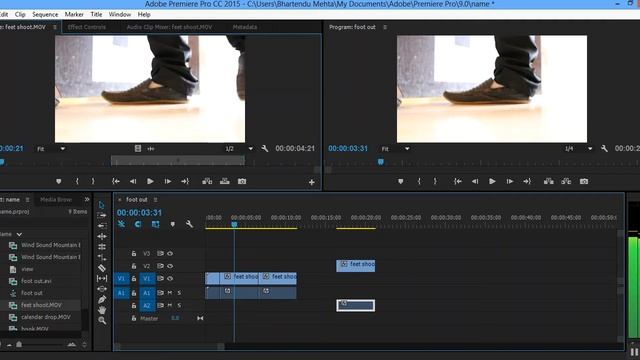The width and height of the screenshot is (640, 360).
Task: Mark In point in Source monitor
Action: click(x=77, y=181)
